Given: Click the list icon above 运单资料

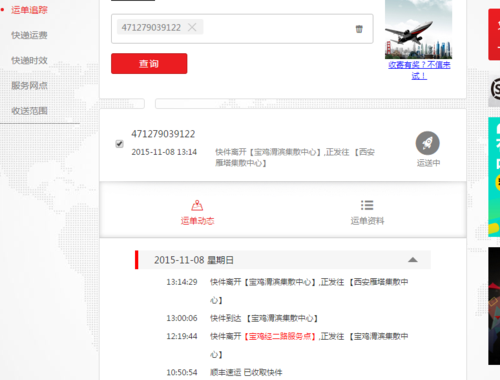Looking at the screenshot, I should (x=367, y=205).
